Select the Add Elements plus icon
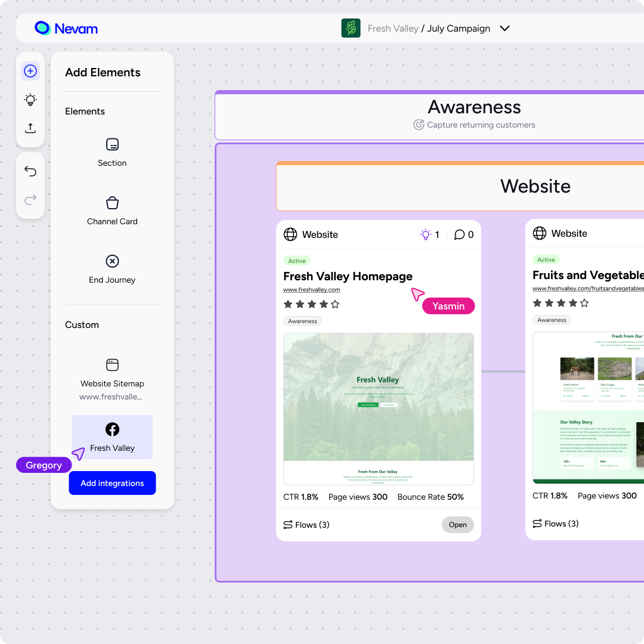This screenshot has height=644, width=644. point(30,71)
